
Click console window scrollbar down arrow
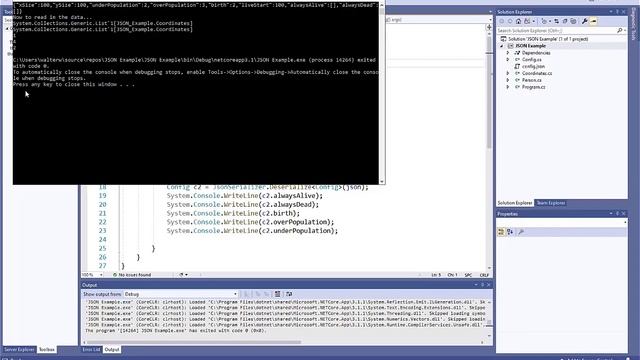(382, 182)
